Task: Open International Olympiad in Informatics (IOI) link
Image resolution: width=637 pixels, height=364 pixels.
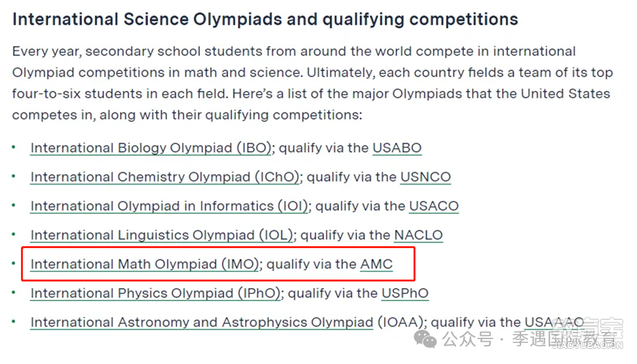Action: pyautogui.click(x=169, y=206)
